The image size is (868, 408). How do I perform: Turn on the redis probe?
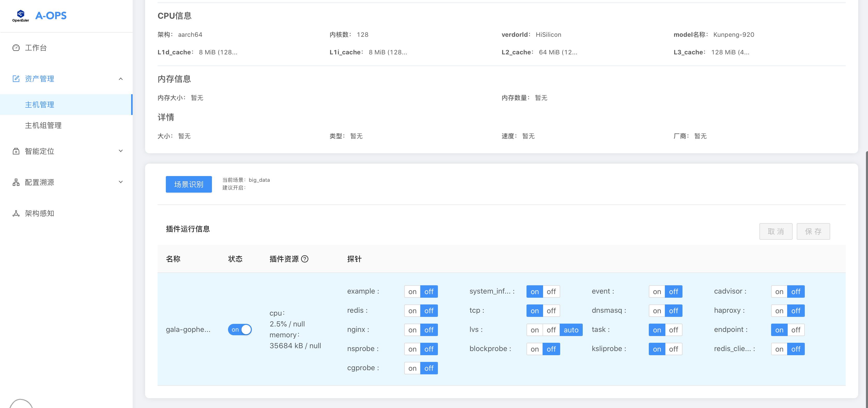point(412,311)
